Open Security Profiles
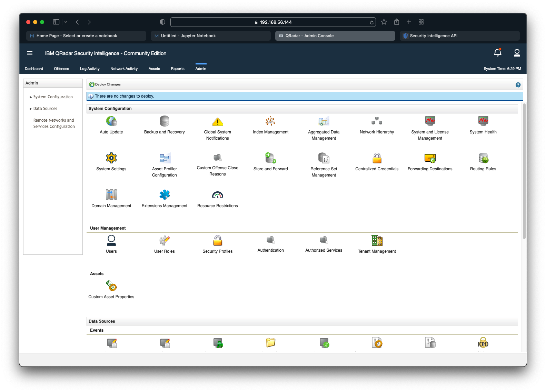This screenshot has width=546, height=392. (218, 240)
